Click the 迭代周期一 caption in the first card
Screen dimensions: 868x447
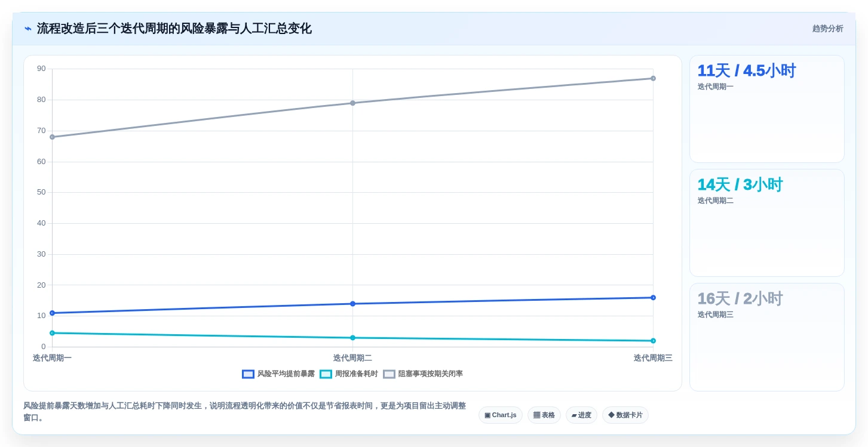tap(716, 87)
